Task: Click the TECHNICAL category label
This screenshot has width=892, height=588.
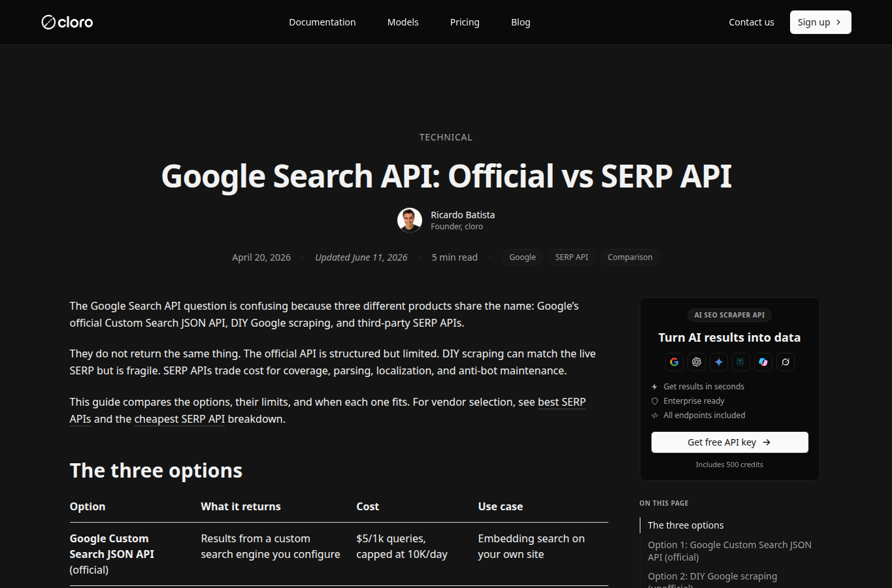Action: click(x=446, y=137)
